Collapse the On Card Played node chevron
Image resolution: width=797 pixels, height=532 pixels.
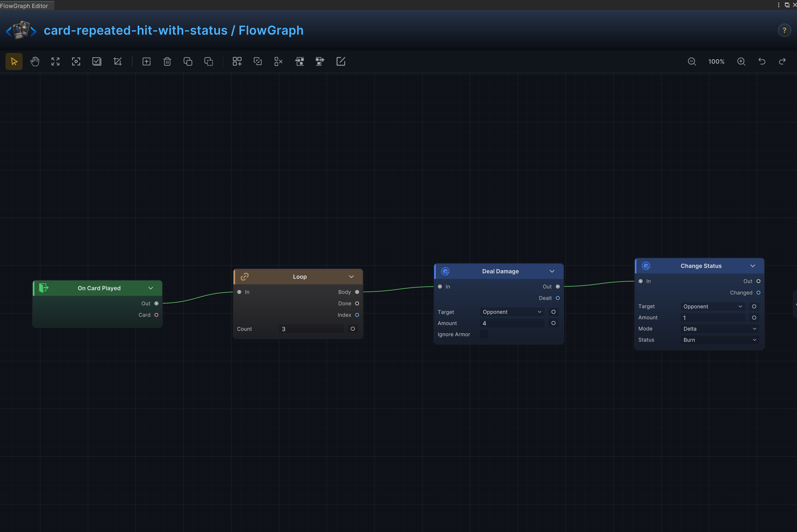pyautogui.click(x=151, y=288)
